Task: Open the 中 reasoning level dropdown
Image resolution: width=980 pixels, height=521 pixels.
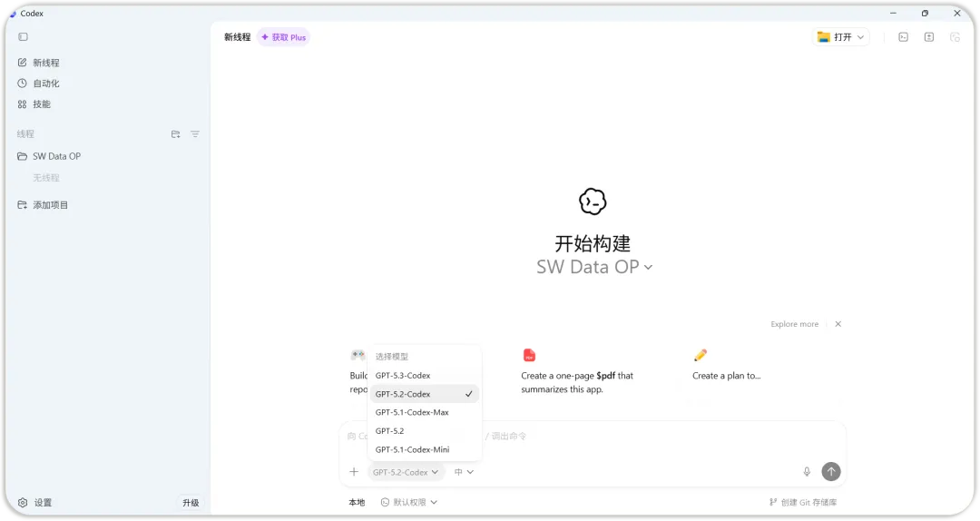Action: click(x=464, y=472)
